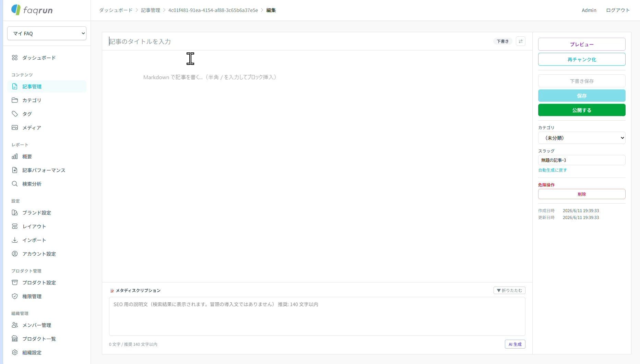Click the ブランド設定 icon

pos(15,213)
